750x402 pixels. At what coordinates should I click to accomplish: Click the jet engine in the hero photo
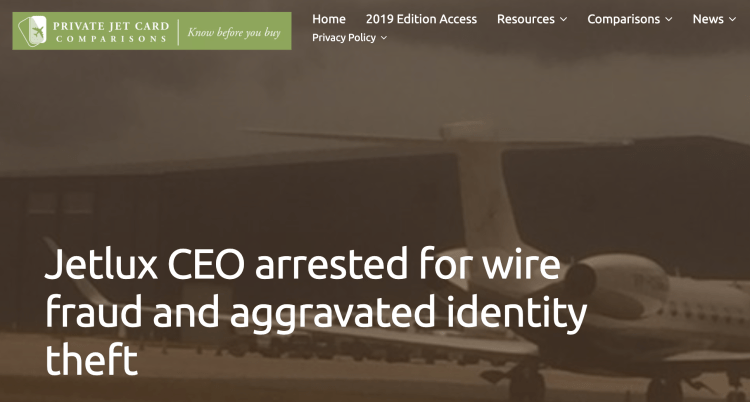(x=617, y=286)
